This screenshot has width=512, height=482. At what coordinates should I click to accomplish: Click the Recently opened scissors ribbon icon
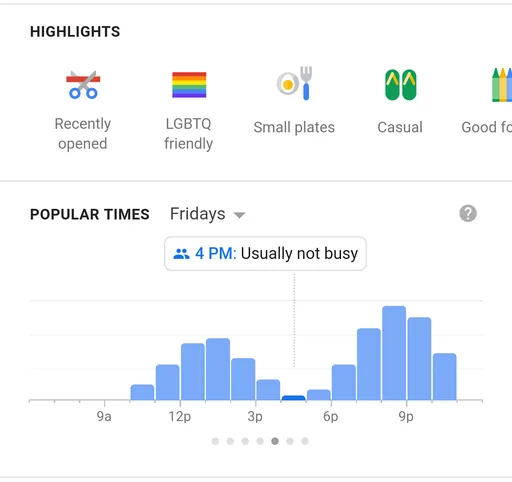83,85
